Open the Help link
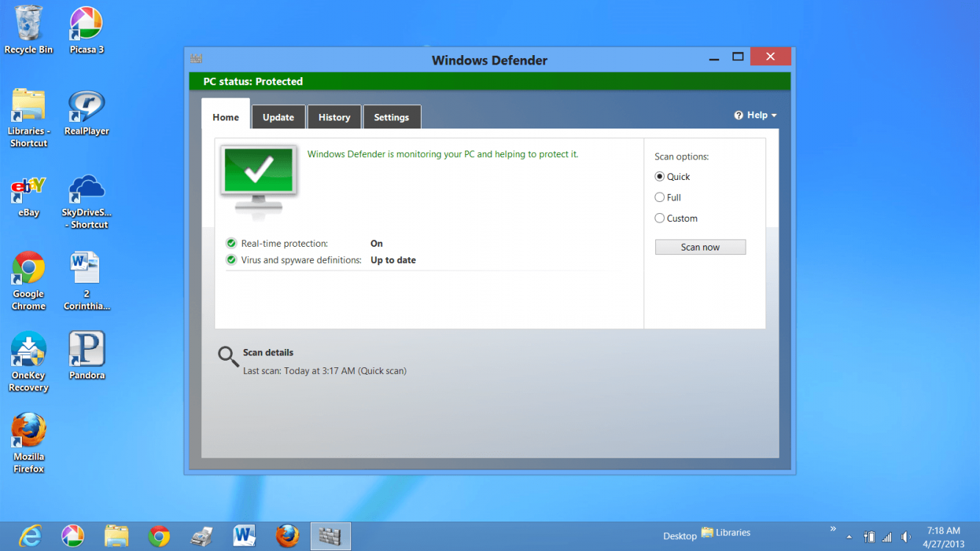980x551 pixels. click(757, 115)
